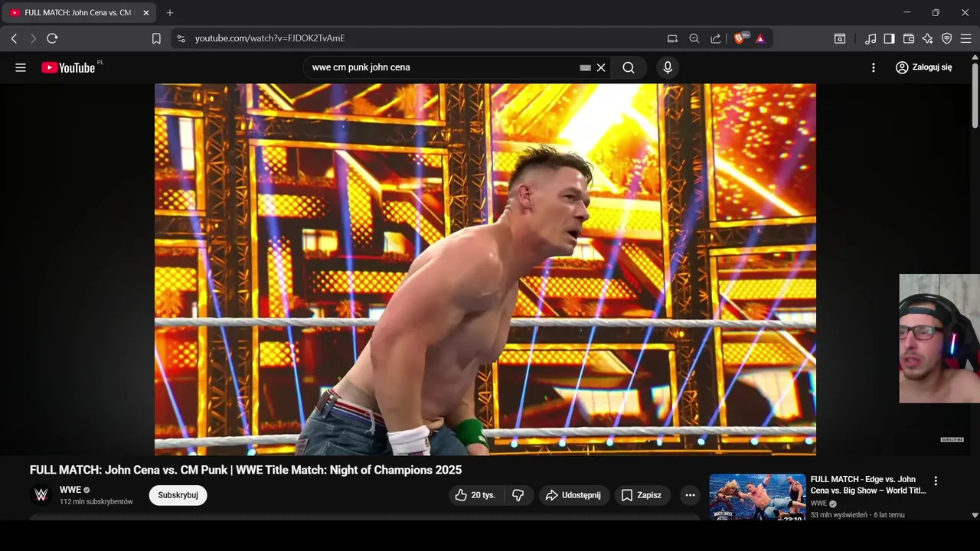The image size is (980, 551).
Task: Click the video title 'FULL MATCH: John Cena vs. CM Punk'
Action: 246,470
